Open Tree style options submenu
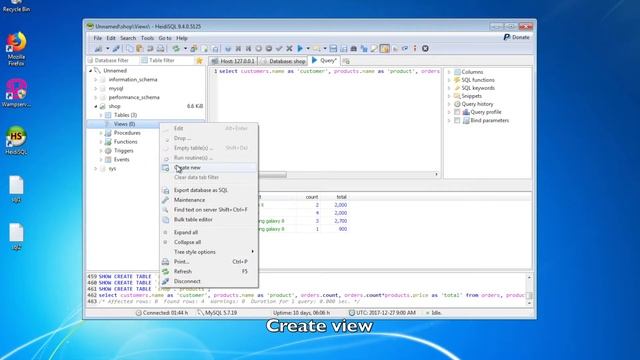This screenshot has width=640, height=360. tap(209, 252)
